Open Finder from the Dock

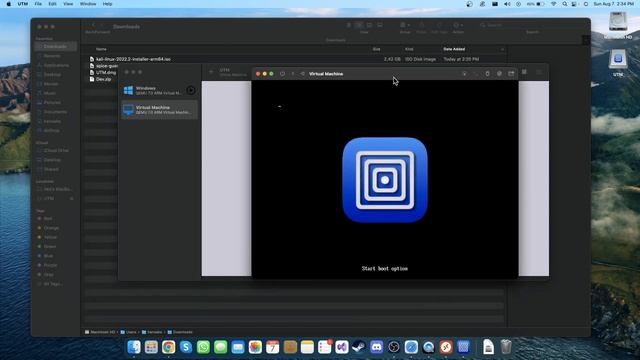pyautogui.click(x=134, y=347)
